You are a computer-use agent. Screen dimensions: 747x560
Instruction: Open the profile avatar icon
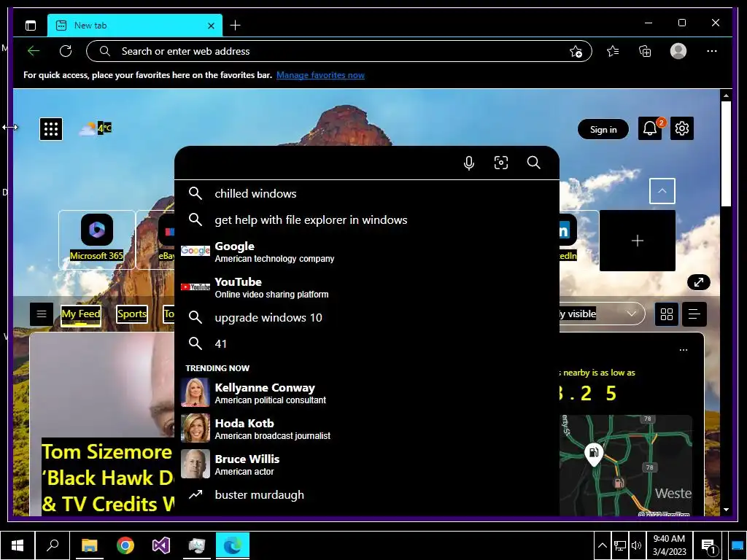point(678,51)
